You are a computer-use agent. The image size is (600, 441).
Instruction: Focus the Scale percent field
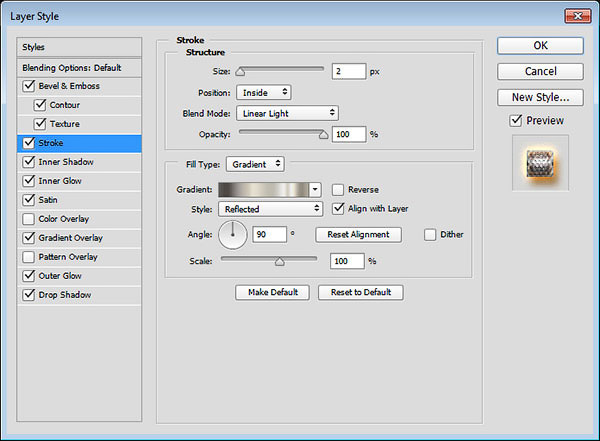347,261
